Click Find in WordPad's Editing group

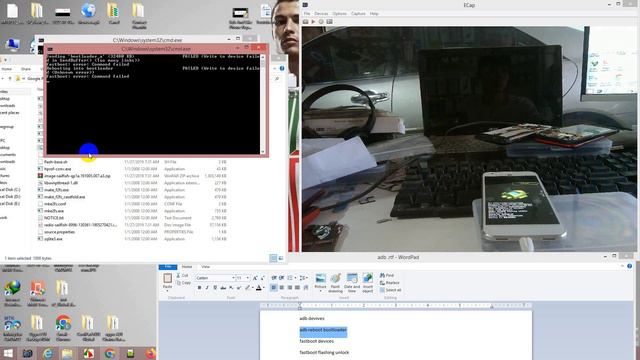[387, 276]
